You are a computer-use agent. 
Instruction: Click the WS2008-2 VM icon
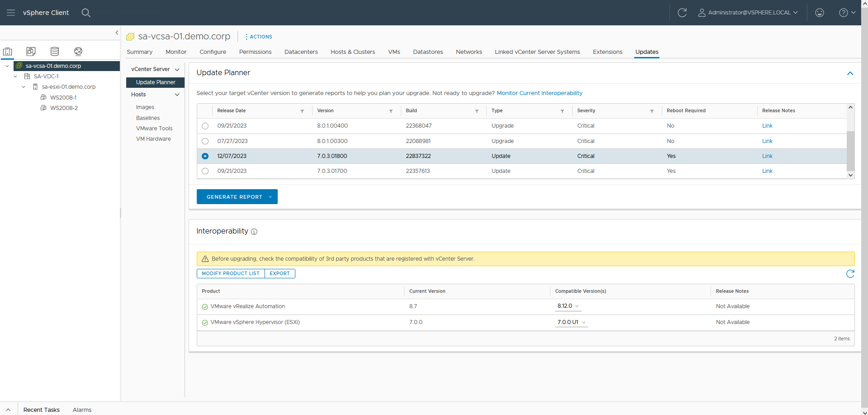click(43, 108)
